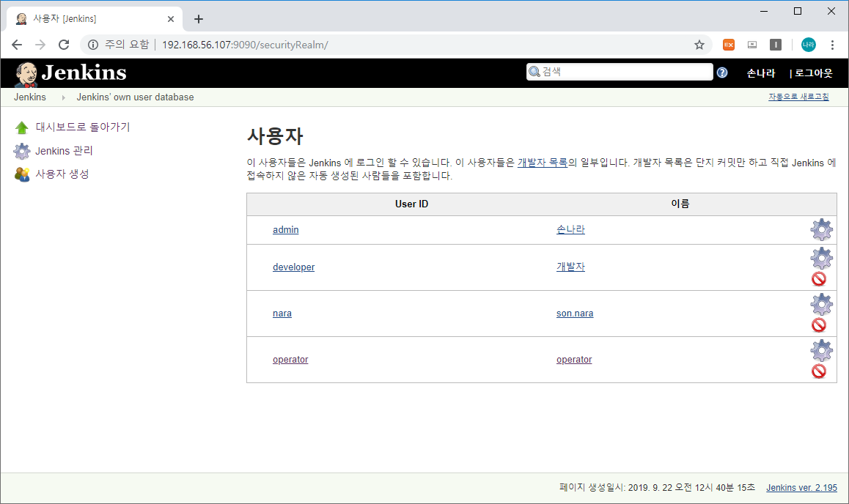This screenshot has height=504, width=849.
Task: Open the breadcrumb arrow after Jenkins
Action: click(x=63, y=98)
